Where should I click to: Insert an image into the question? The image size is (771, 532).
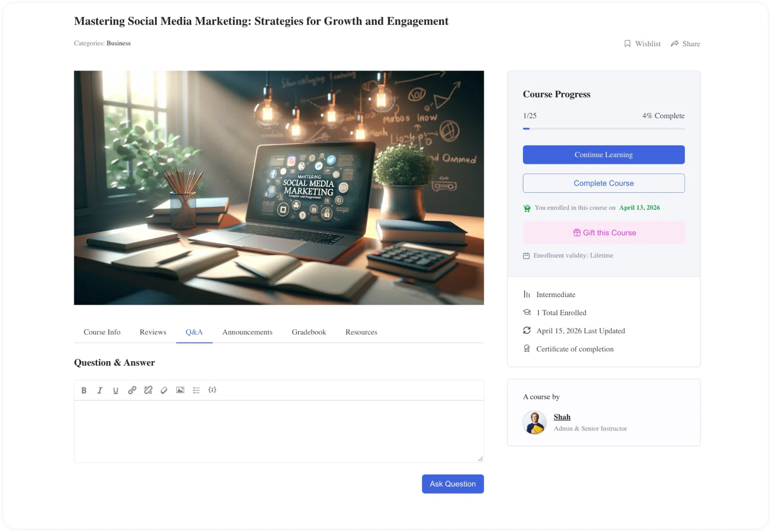(180, 390)
